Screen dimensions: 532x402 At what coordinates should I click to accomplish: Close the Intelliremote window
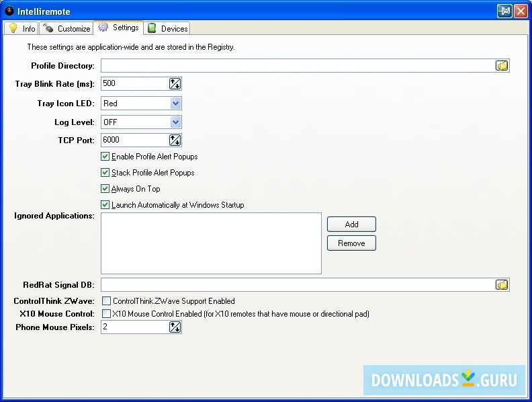[521, 11]
